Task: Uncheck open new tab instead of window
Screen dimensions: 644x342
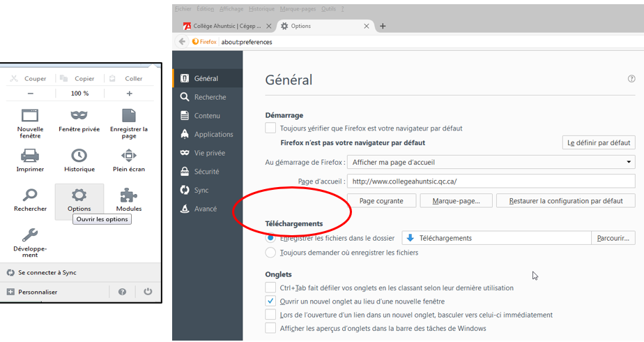Action: coord(270,302)
